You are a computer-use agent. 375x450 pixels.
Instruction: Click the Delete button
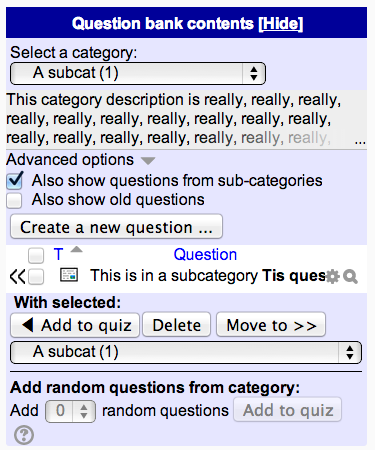(177, 325)
